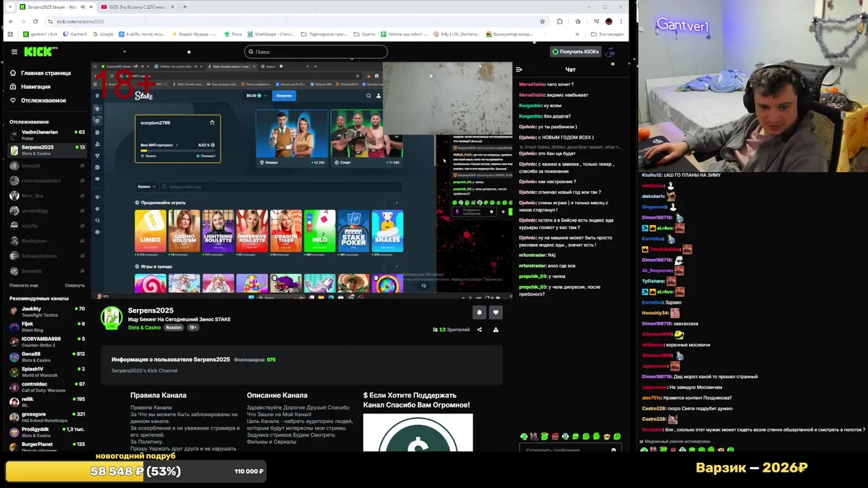Viewport: 868px width, 488px height.
Task: Click the Hilo game tile in stream
Action: coord(319,230)
